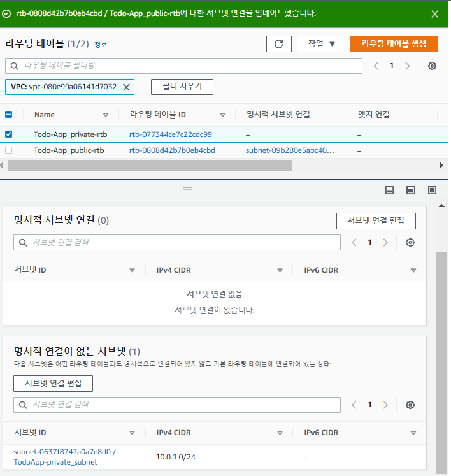Screen dimensions: 451x476
Task: Open the 정보 info link
Action: (101, 45)
